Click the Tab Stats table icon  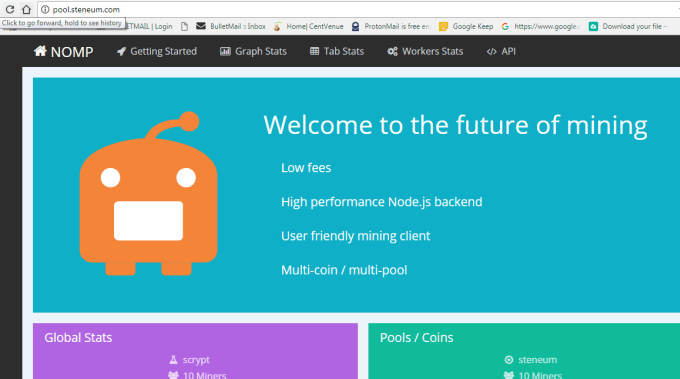tap(314, 51)
